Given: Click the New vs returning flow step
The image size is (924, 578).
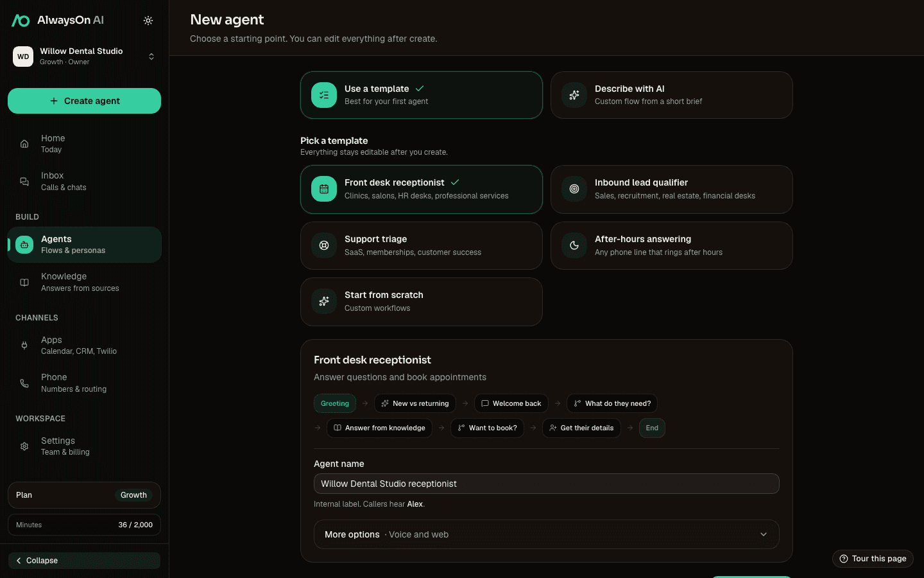Looking at the screenshot, I should [415, 403].
